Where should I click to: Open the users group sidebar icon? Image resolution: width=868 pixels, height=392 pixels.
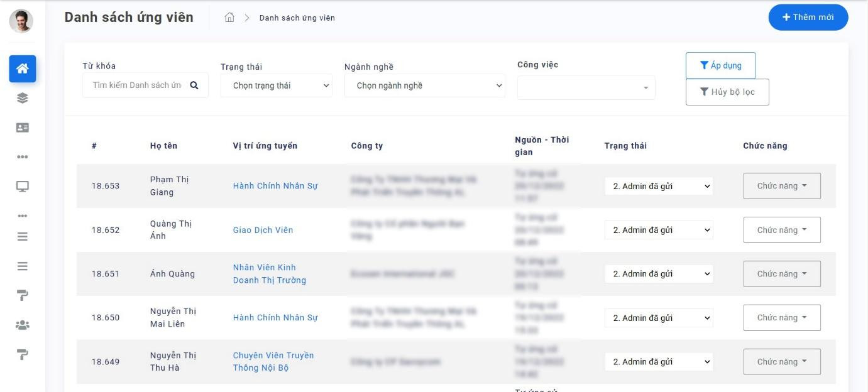pyautogui.click(x=23, y=325)
